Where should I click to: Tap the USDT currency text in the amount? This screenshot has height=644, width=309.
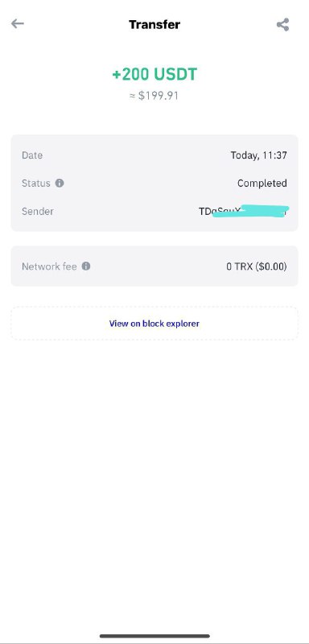point(175,74)
